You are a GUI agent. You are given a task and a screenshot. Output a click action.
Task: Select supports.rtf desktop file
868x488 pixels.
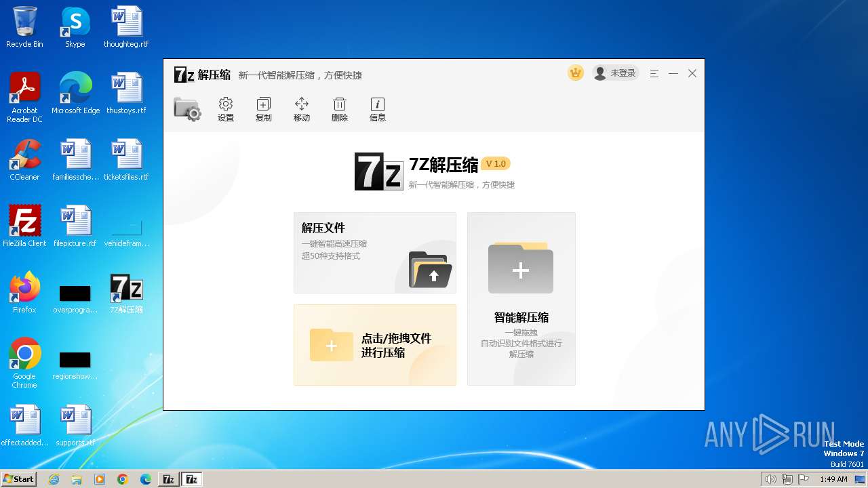tap(75, 426)
